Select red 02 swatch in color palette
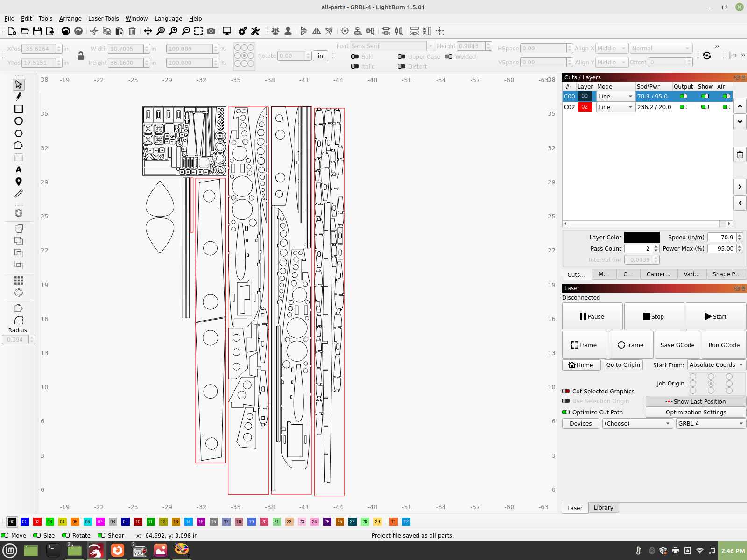Viewport: 747px width, 560px height. [37, 522]
